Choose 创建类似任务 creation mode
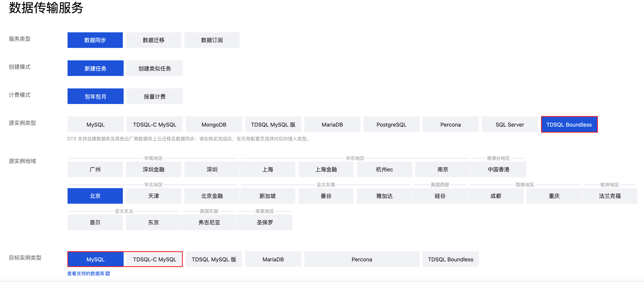644x282 pixels. pyautogui.click(x=155, y=68)
